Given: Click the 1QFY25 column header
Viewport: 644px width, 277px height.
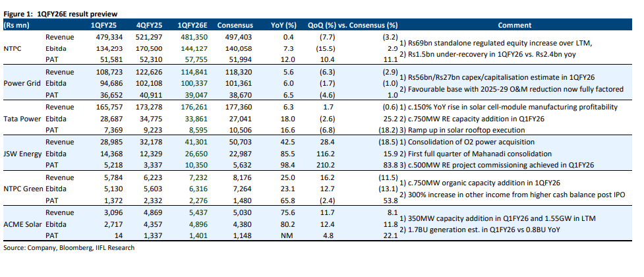Looking at the screenshot, I should 104,25.
